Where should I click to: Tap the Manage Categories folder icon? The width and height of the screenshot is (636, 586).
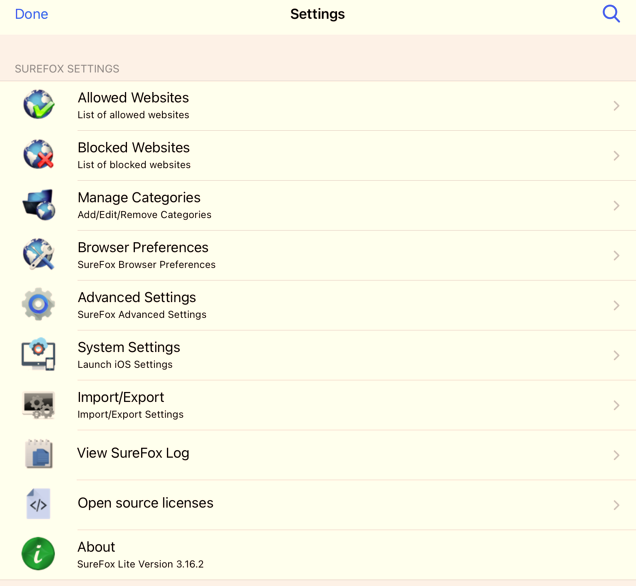(x=38, y=205)
